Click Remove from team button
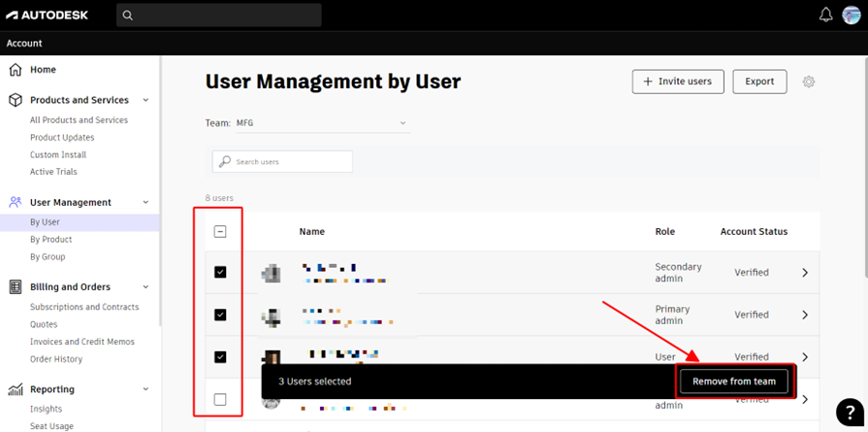 pyautogui.click(x=734, y=382)
